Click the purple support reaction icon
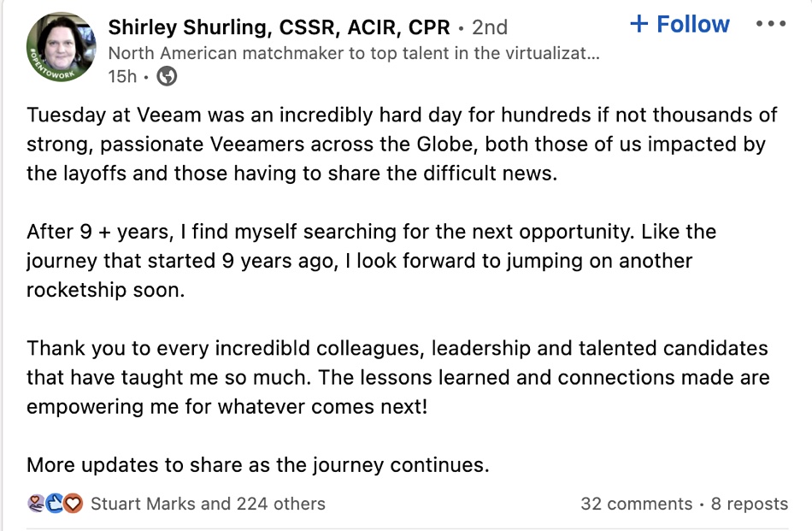Screen dimensions: 812x531 tap(36, 503)
